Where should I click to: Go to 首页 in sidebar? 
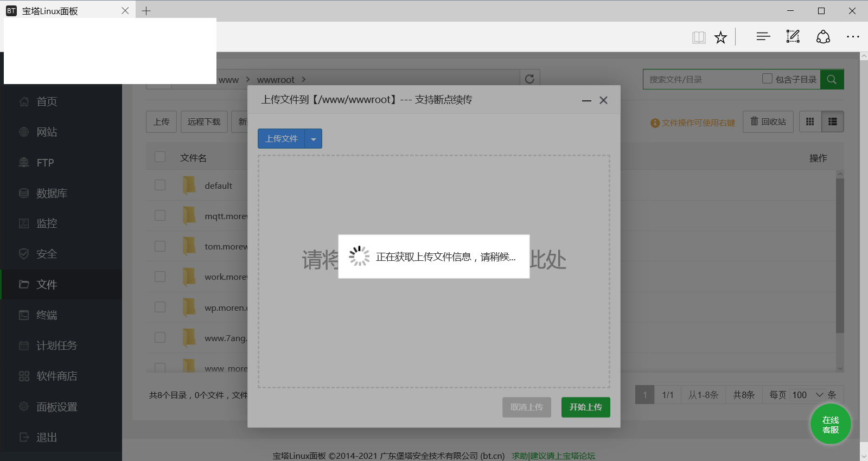61,101
